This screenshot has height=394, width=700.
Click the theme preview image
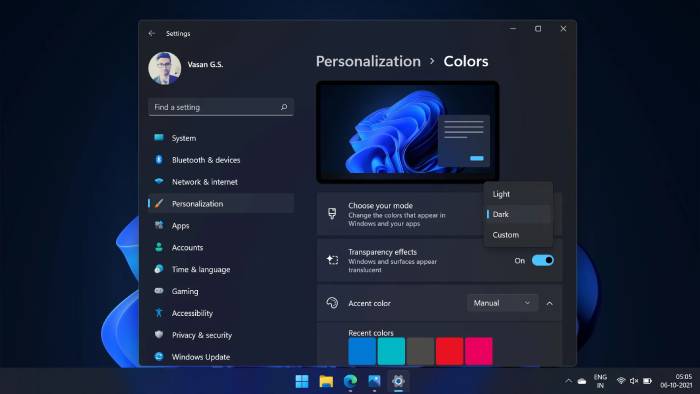pyautogui.click(x=408, y=132)
